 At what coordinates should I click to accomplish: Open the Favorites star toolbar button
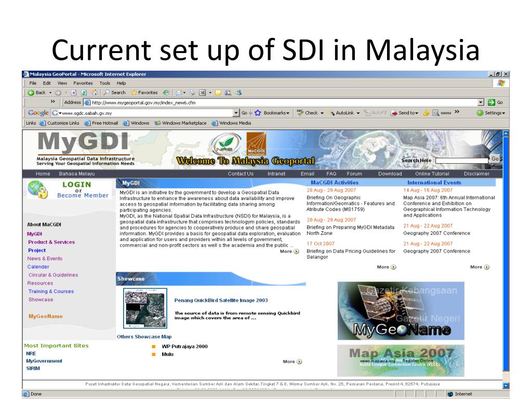pyautogui.click(x=144, y=92)
